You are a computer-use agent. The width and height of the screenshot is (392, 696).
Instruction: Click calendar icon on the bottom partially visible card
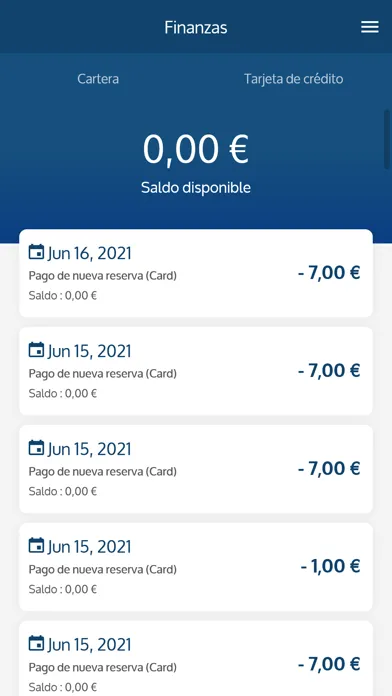(x=36, y=643)
